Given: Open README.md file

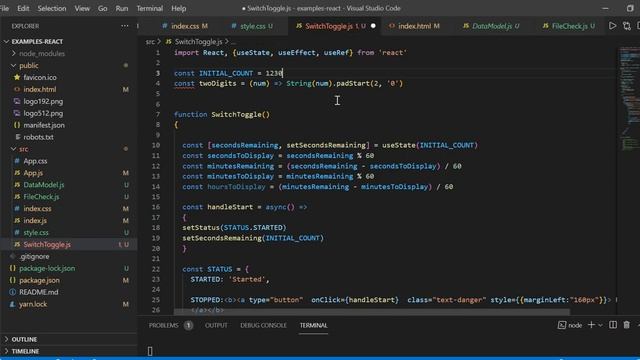Looking at the screenshot, I should click(39, 292).
